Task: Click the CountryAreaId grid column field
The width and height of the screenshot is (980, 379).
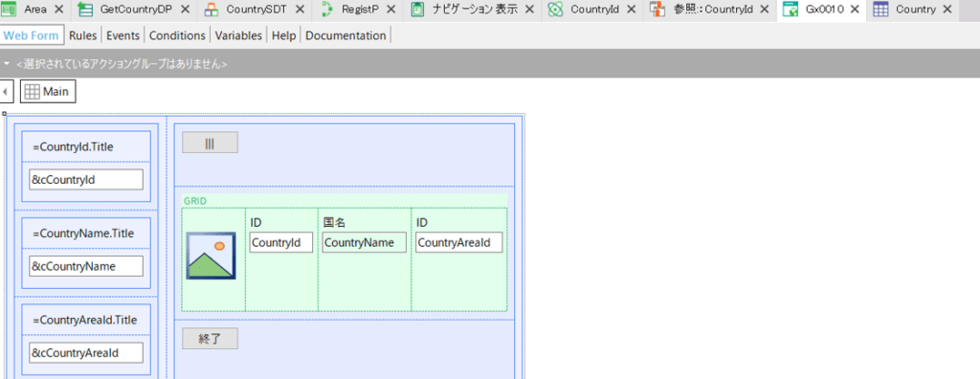Action: point(458,243)
